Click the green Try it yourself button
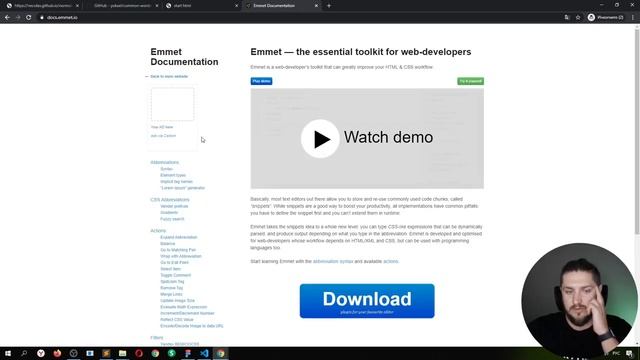 point(471,81)
